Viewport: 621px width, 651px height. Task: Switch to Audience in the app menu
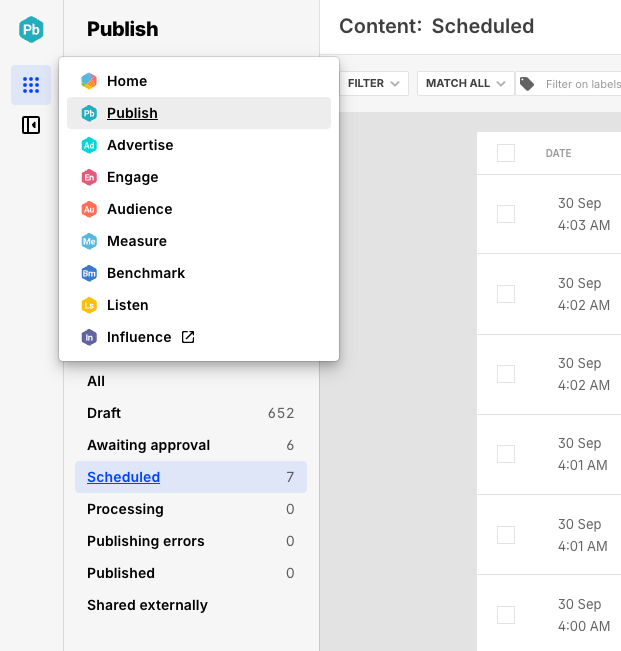[199, 209]
